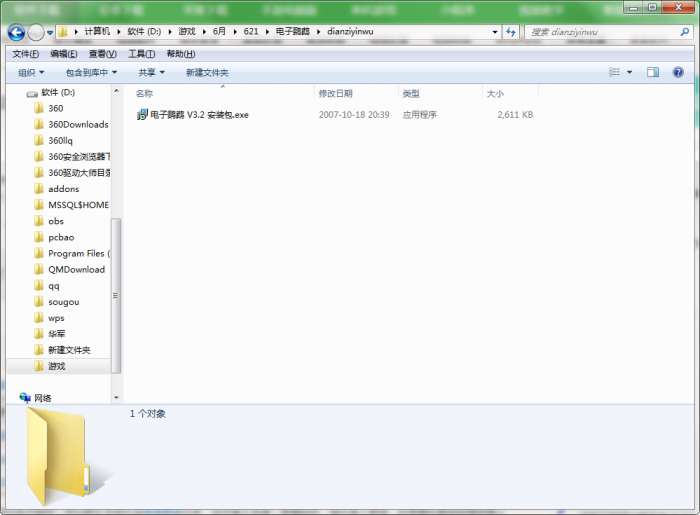The height and width of the screenshot is (515, 700).
Task: Expand the arrow after 软件 (D:) breadcrumb
Action: (170, 32)
